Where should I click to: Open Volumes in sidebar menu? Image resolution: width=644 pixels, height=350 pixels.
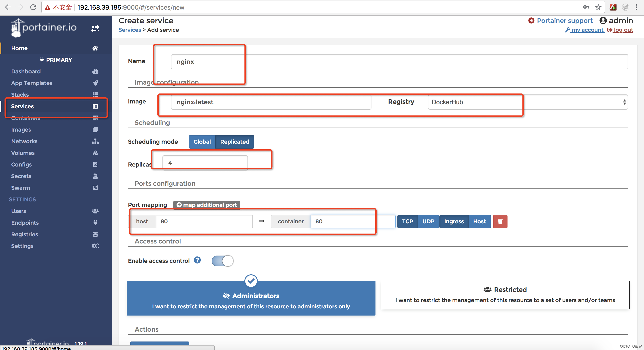23,153
